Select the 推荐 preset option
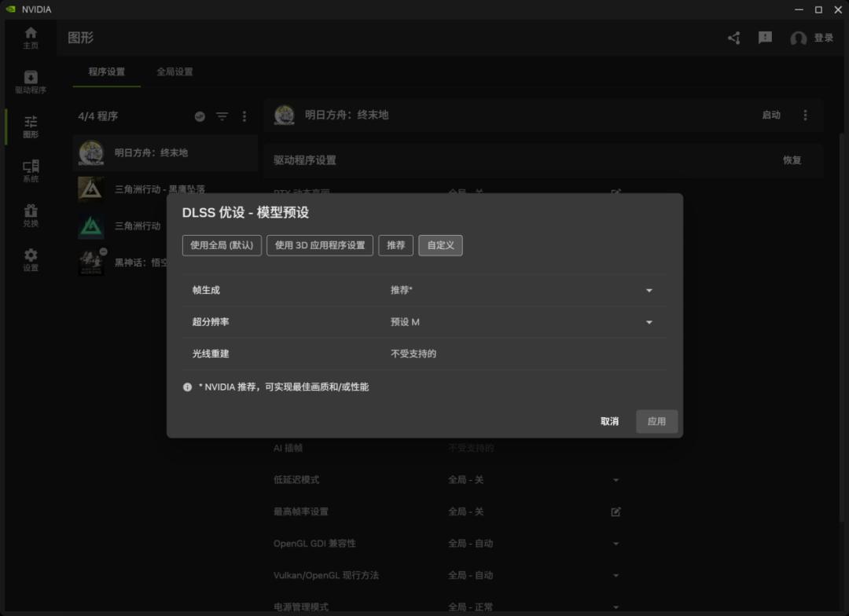Image resolution: width=849 pixels, height=616 pixels. pos(395,245)
